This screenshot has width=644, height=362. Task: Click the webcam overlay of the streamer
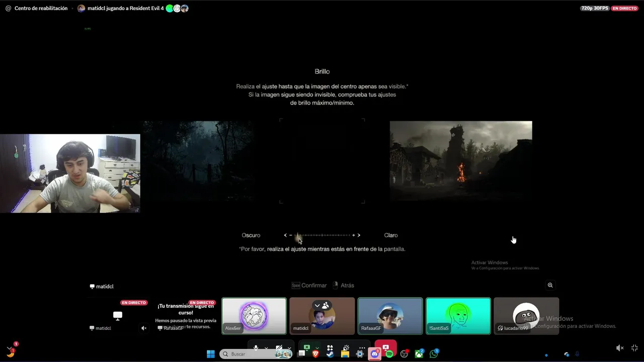(x=70, y=173)
